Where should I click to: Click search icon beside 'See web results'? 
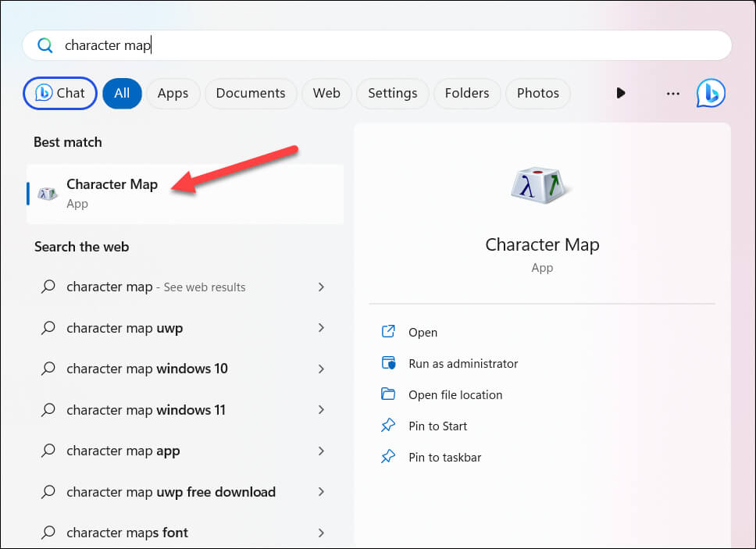point(48,287)
